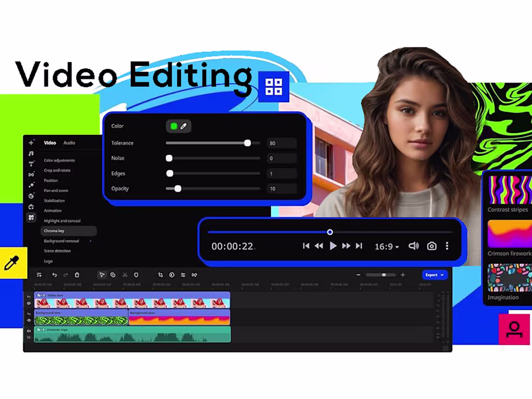Delete the selected clip using the trash icon

[x=76, y=275]
